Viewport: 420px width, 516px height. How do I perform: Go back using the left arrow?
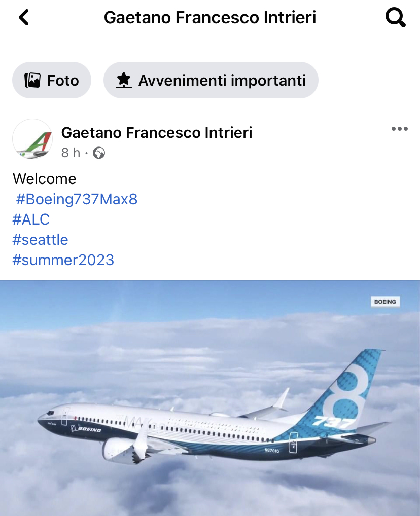[24, 17]
